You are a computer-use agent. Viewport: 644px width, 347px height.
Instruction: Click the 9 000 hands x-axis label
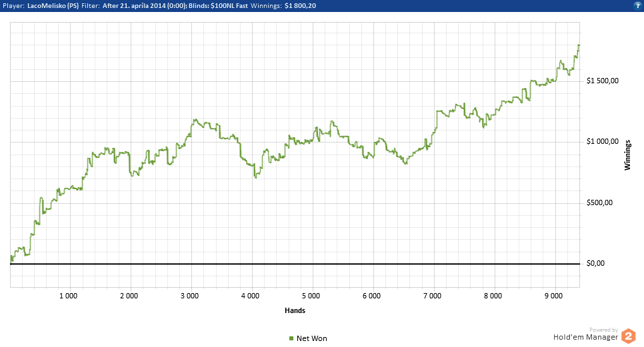point(555,295)
